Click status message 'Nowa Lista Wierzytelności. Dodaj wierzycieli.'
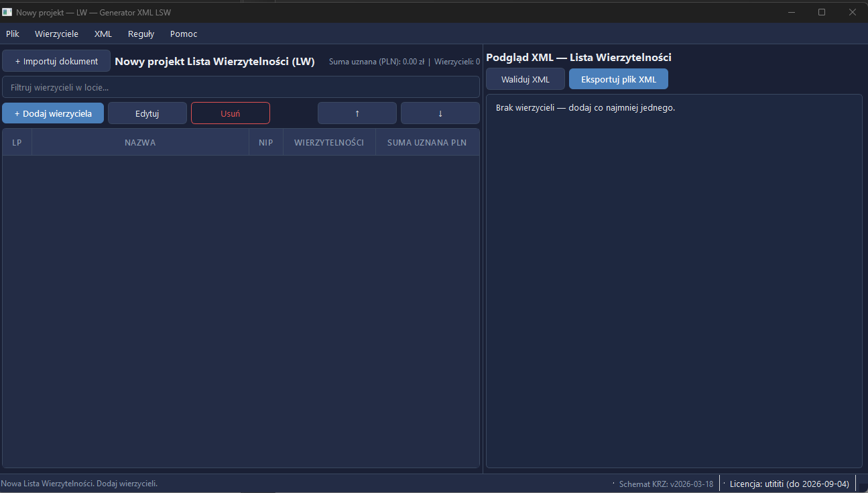Screen dimensions: 868x493 (79, 484)
